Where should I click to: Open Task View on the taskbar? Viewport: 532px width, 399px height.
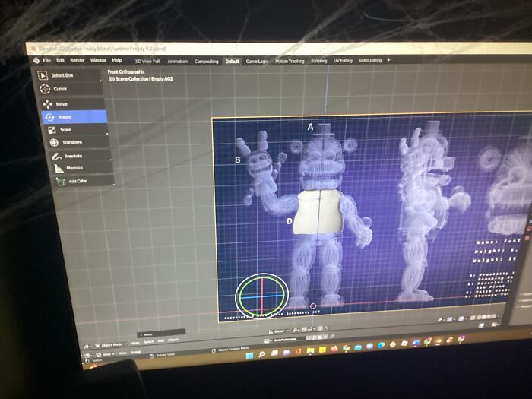tap(274, 353)
